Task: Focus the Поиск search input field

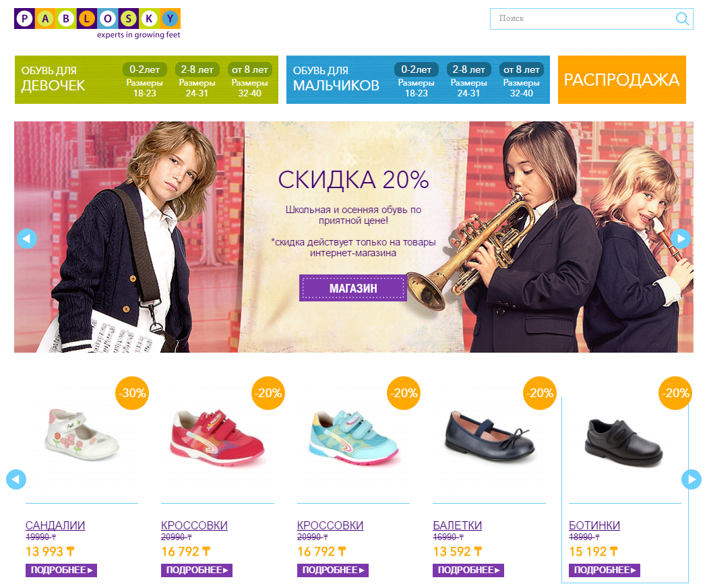Action: tap(582, 18)
